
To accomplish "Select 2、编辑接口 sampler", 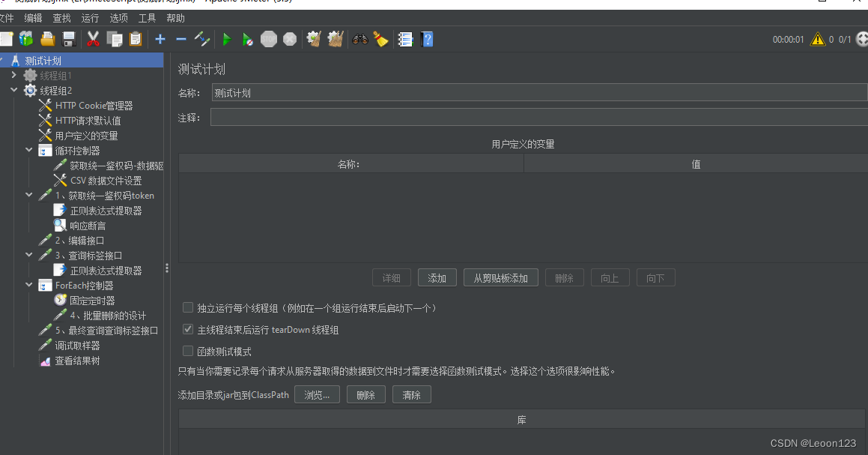I will click(79, 241).
